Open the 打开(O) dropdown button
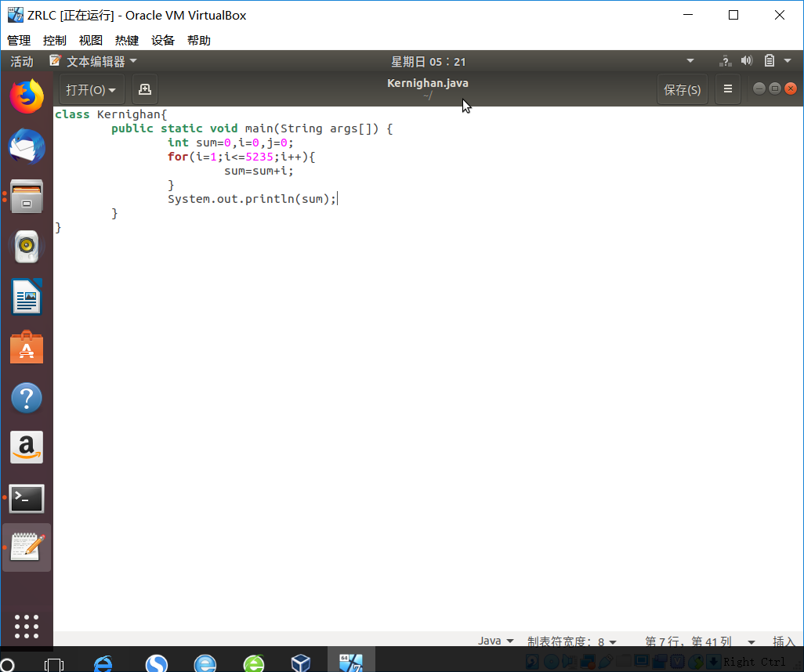The height and width of the screenshot is (672, 804). tap(91, 90)
